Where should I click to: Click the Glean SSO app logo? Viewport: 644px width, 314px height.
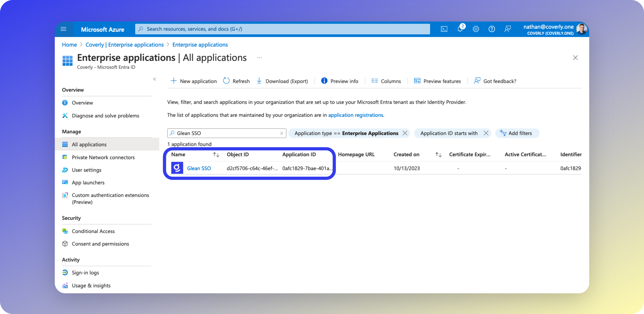(x=177, y=168)
